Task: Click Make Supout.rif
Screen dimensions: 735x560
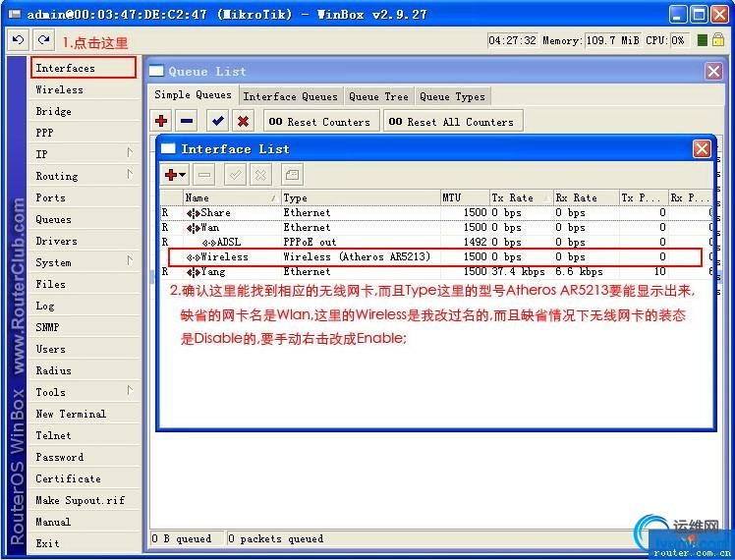Action: pyautogui.click(x=85, y=500)
